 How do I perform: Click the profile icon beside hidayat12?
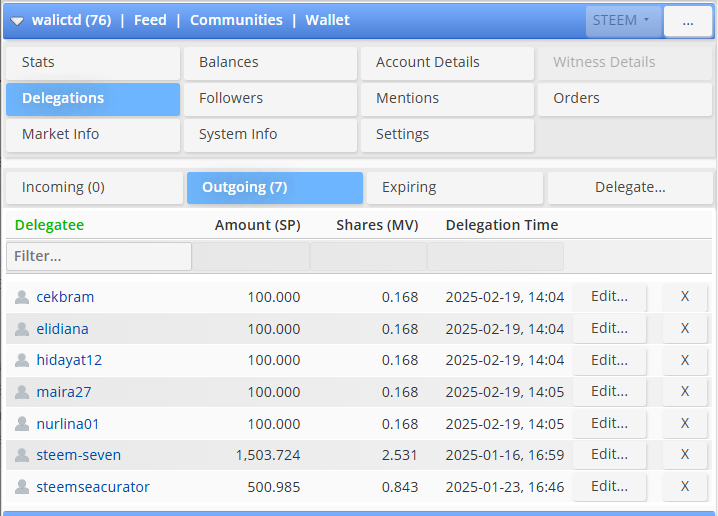(x=22, y=360)
